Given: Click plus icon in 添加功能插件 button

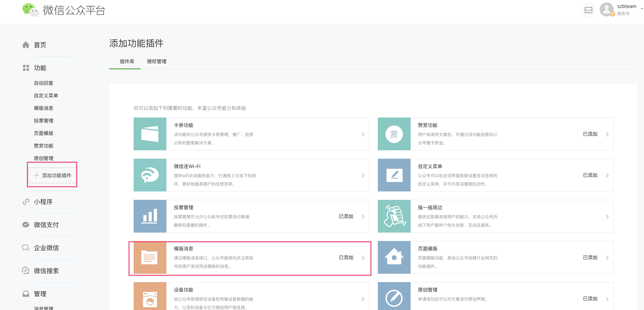Looking at the screenshot, I should (36, 175).
